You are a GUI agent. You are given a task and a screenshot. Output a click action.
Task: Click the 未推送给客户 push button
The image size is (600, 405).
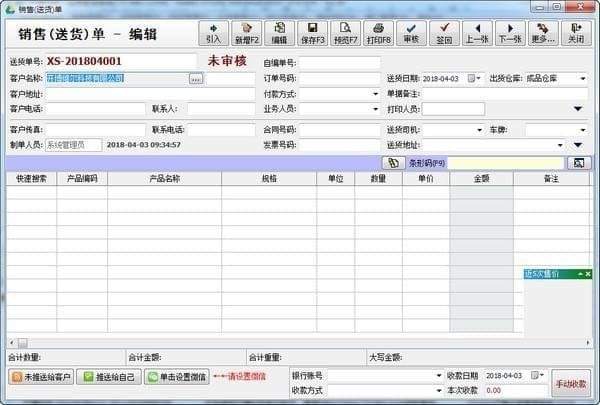(41, 377)
